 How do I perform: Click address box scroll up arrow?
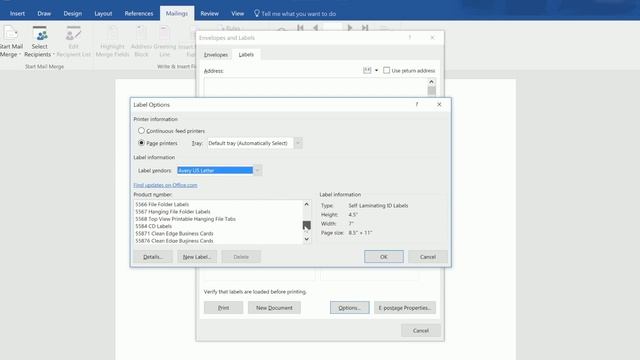[x=431, y=82]
